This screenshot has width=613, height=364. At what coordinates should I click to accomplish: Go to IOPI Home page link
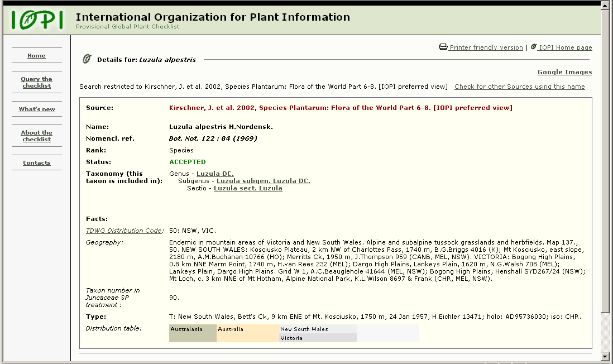coord(565,47)
